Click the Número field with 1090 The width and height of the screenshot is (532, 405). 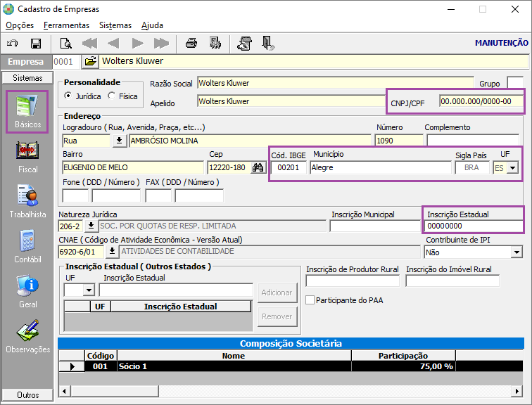[399, 141]
